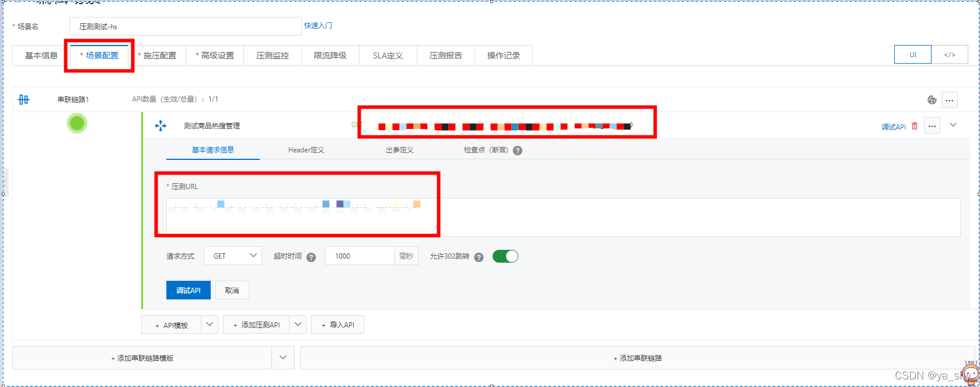Collapse the 测试商品热搜管理 API panel
This screenshot has width=980, height=387.
pyautogui.click(x=953, y=125)
